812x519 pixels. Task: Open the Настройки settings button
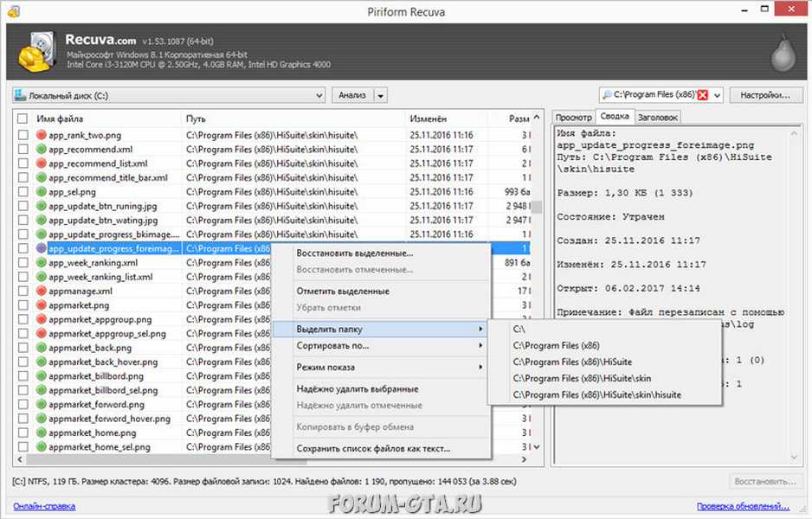(765, 95)
